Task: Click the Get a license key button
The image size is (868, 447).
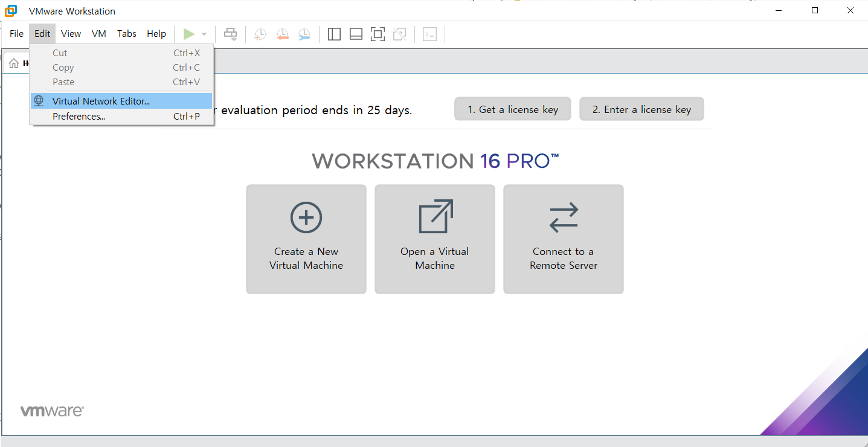Action: (513, 109)
